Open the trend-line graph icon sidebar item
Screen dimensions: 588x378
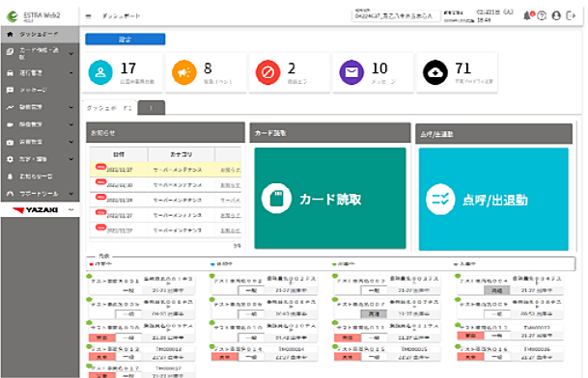tap(40, 107)
